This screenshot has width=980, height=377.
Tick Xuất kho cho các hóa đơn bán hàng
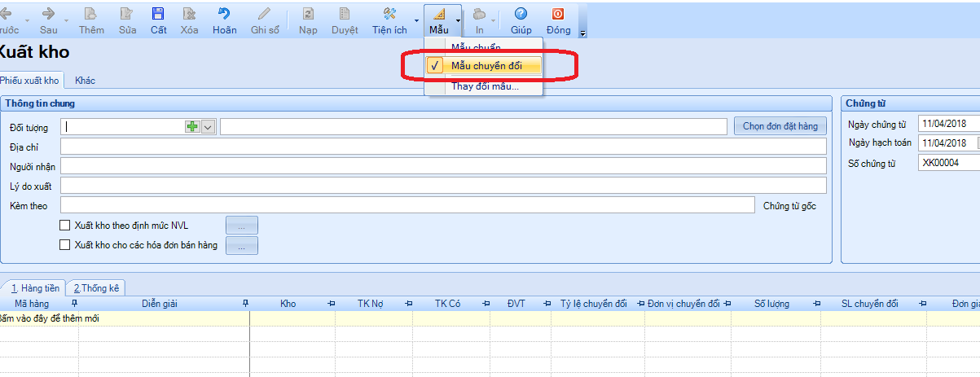(x=66, y=244)
